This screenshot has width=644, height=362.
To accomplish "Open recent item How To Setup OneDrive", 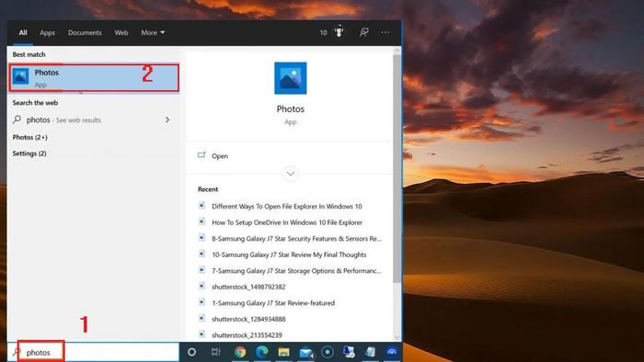I will coord(287,222).
